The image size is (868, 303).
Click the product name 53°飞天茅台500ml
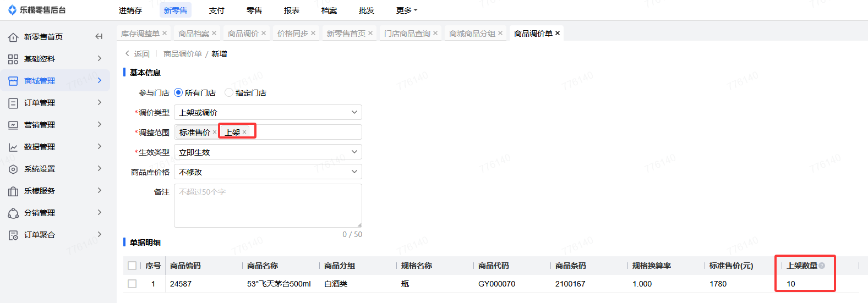tap(279, 284)
